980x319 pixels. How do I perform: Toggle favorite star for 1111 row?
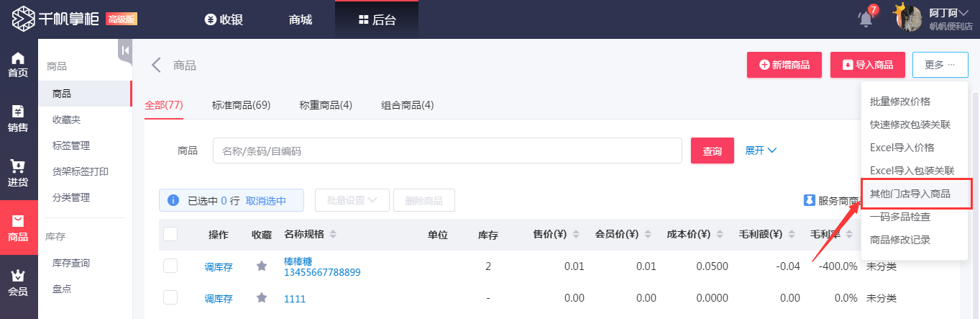[262, 298]
